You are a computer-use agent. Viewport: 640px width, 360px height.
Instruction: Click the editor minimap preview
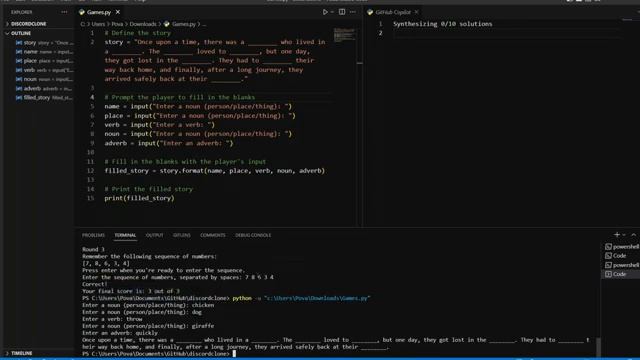tap(344, 35)
